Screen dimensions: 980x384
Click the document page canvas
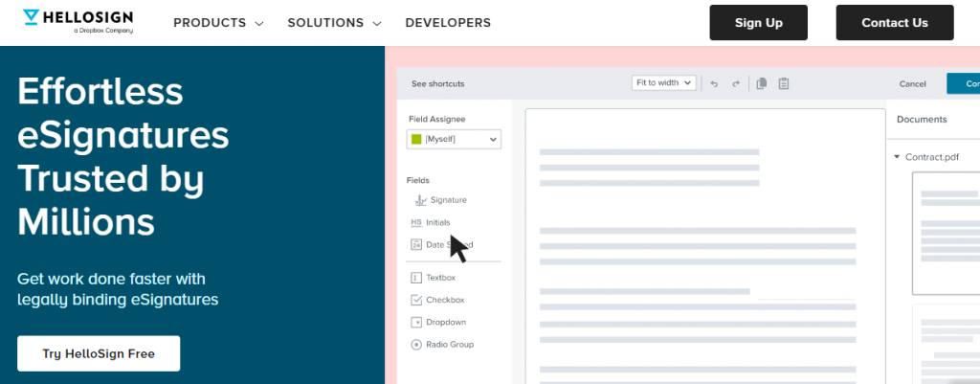point(705,246)
